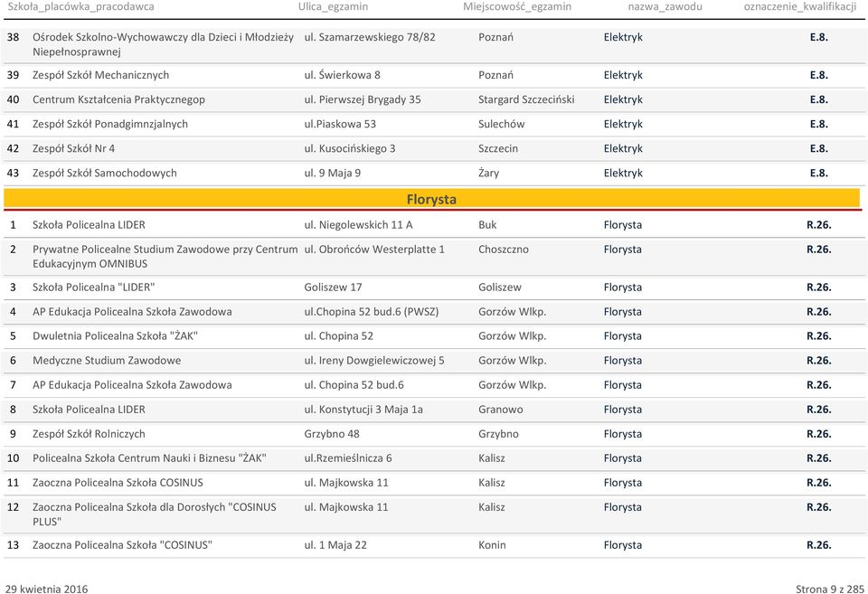This screenshot has width=868, height=594.
Task: Click AP Edukacja school in row 7
Action: pyautogui.click(x=132, y=385)
